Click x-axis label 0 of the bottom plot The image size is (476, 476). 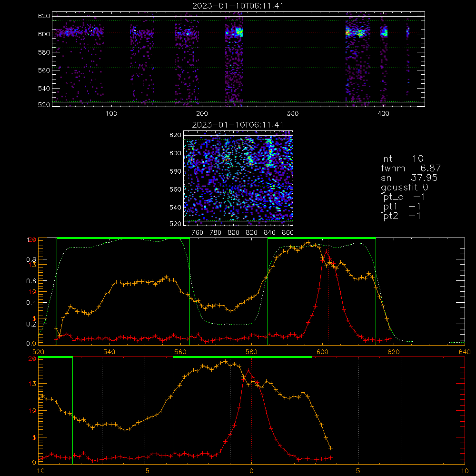pyautogui.click(x=251, y=471)
